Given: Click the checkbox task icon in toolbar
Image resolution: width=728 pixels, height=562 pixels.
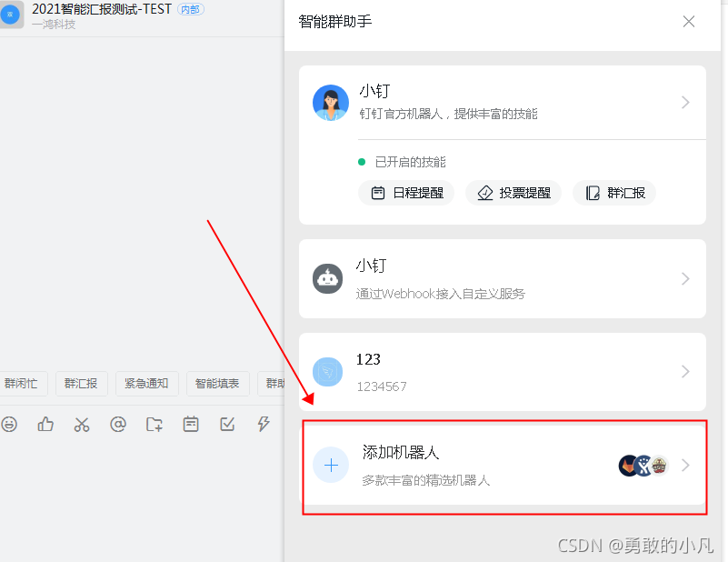Looking at the screenshot, I should pos(227,424).
